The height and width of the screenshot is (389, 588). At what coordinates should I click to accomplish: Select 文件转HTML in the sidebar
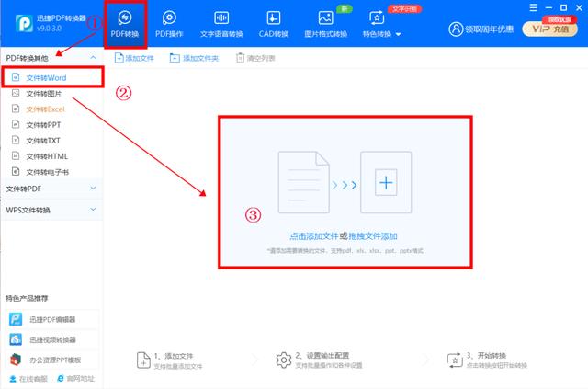[x=51, y=156]
